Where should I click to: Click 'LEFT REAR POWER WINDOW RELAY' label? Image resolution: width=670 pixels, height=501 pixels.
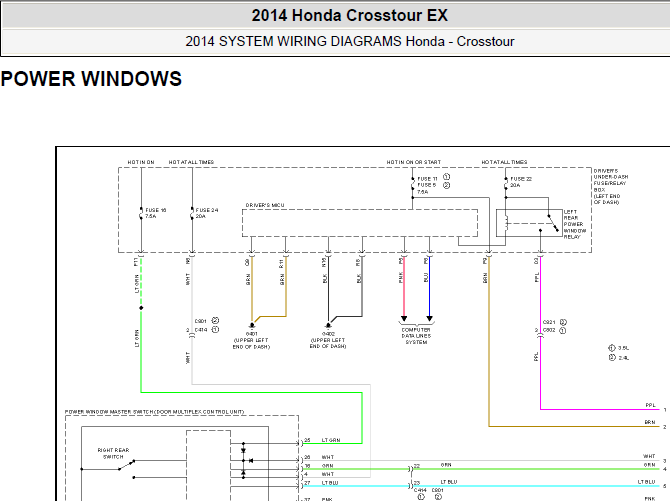coord(575,224)
